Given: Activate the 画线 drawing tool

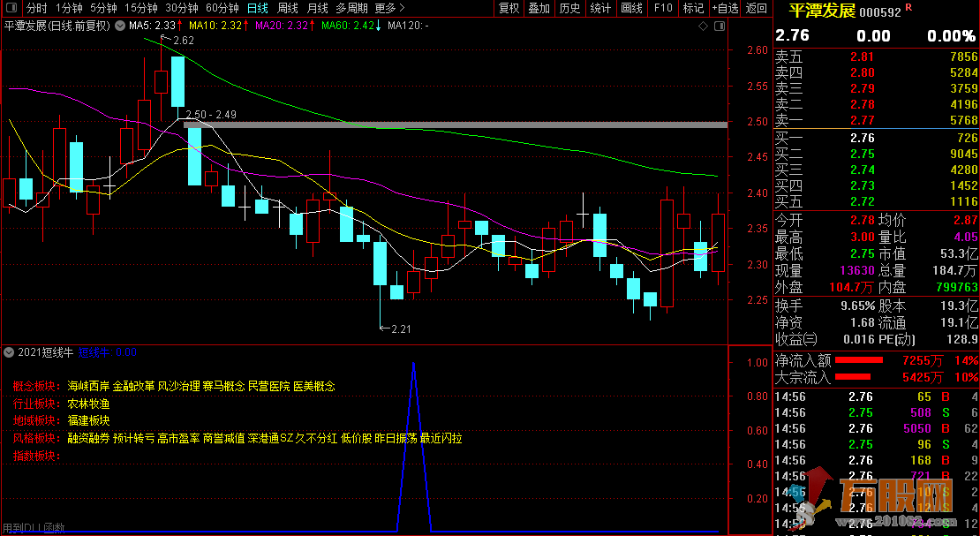Looking at the screenshot, I should 631,8.
